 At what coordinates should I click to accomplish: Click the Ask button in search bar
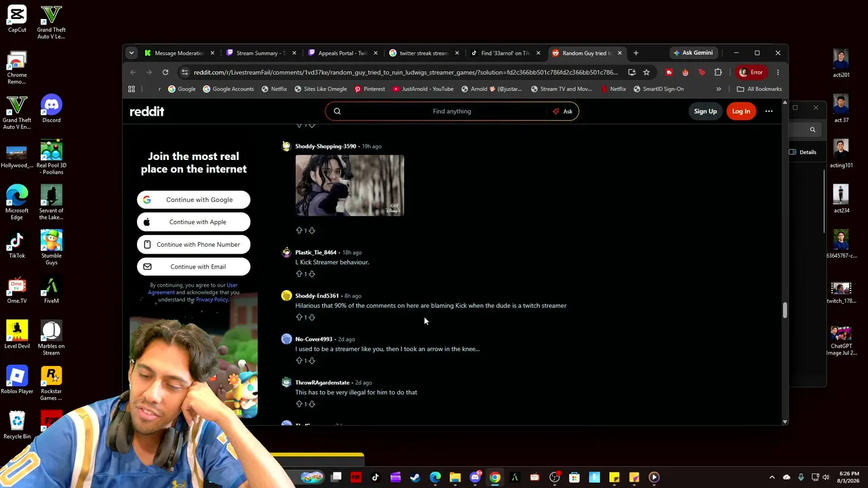pos(563,111)
